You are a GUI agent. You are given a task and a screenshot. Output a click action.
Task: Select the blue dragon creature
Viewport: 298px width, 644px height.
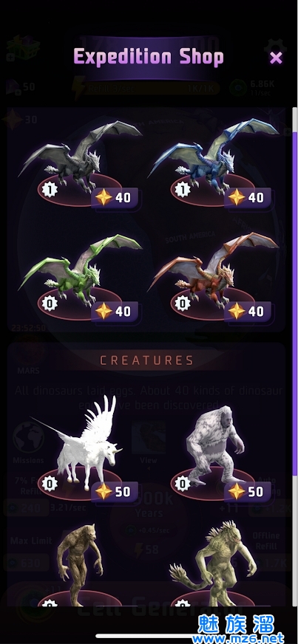pos(213,155)
